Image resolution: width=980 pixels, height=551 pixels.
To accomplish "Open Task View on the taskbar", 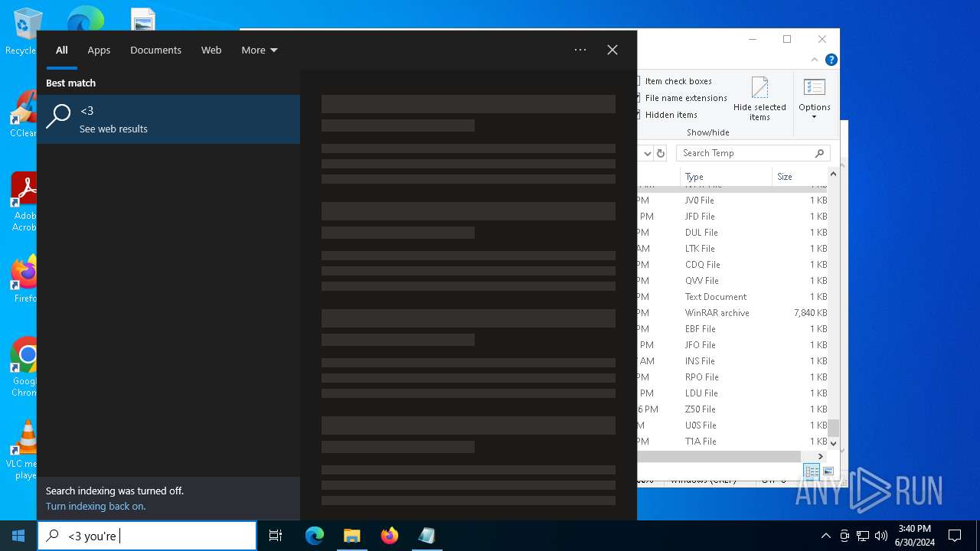I will [276, 536].
